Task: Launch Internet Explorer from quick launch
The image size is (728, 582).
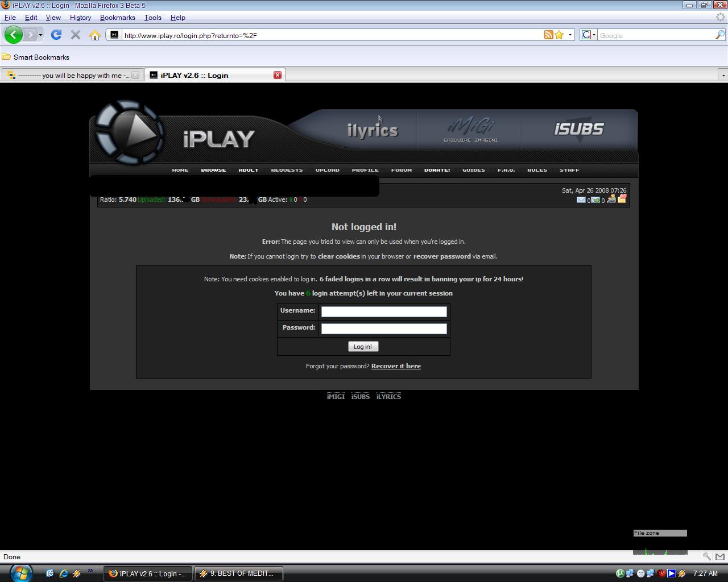Action: click(63, 573)
